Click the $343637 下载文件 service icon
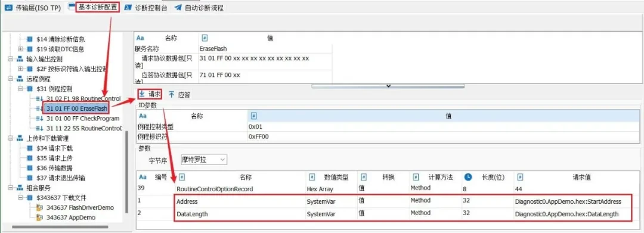Image resolution: width=644 pixels, height=233 pixels. point(30,198)
